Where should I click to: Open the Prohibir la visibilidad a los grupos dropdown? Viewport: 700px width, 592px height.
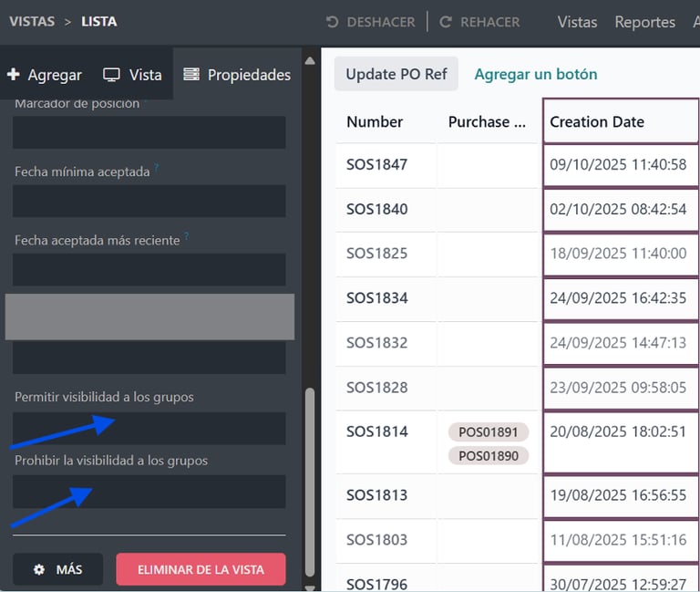click(149, 492)
